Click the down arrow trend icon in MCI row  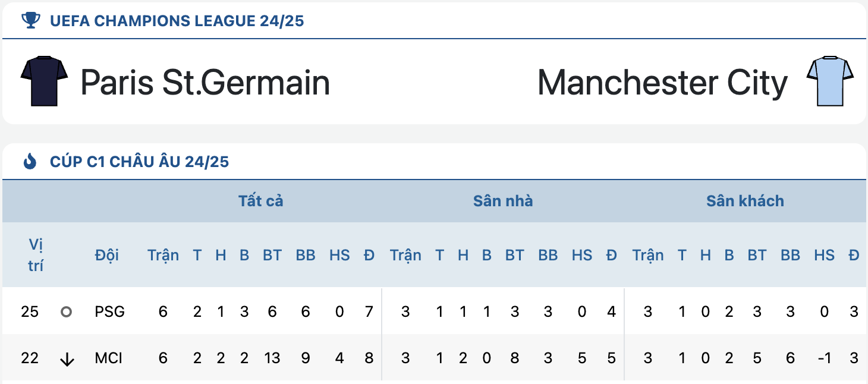click(67, 359)
